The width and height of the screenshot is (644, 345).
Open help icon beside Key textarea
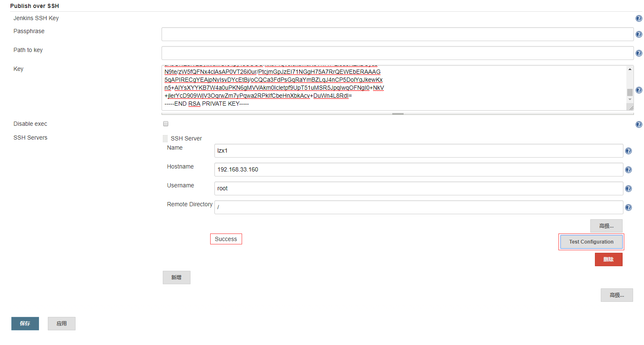(639, 90)
